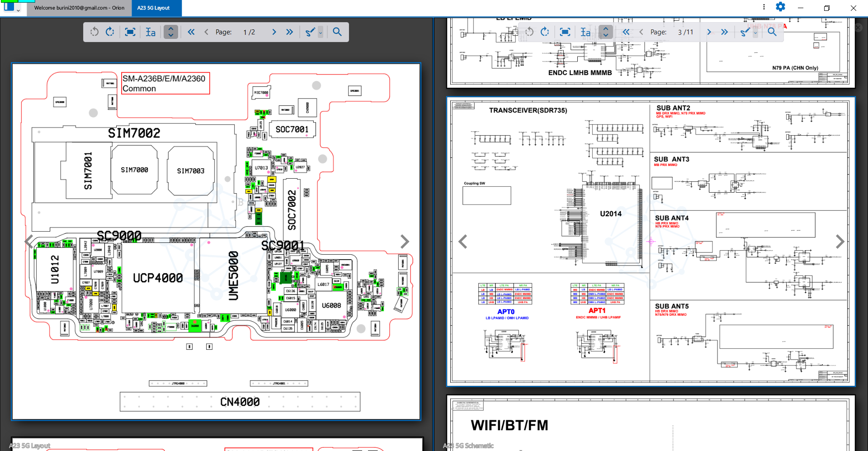The image size is (868, 451).
Task: Open settings via the gear icon
Action: click(x=780, y=7)
